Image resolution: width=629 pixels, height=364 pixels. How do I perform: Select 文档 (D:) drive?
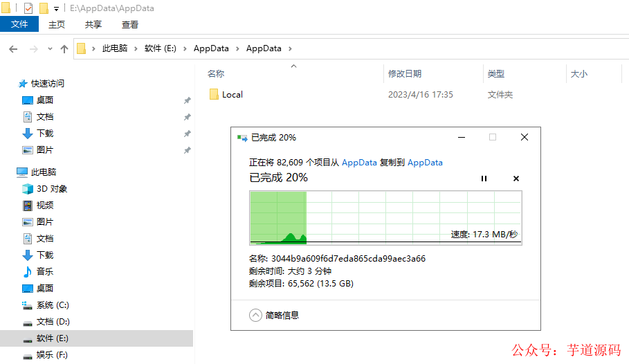point(53,322)
